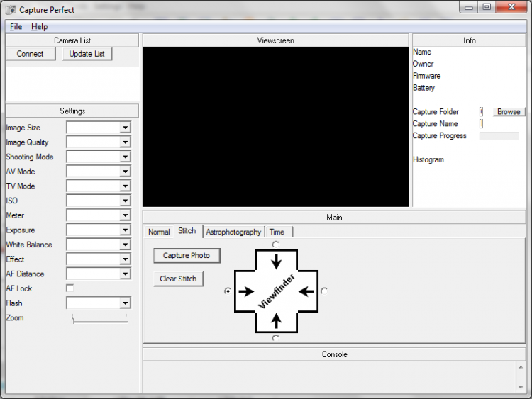
Task: Click the Capture Name input field
Action: [x=481, y=124]
